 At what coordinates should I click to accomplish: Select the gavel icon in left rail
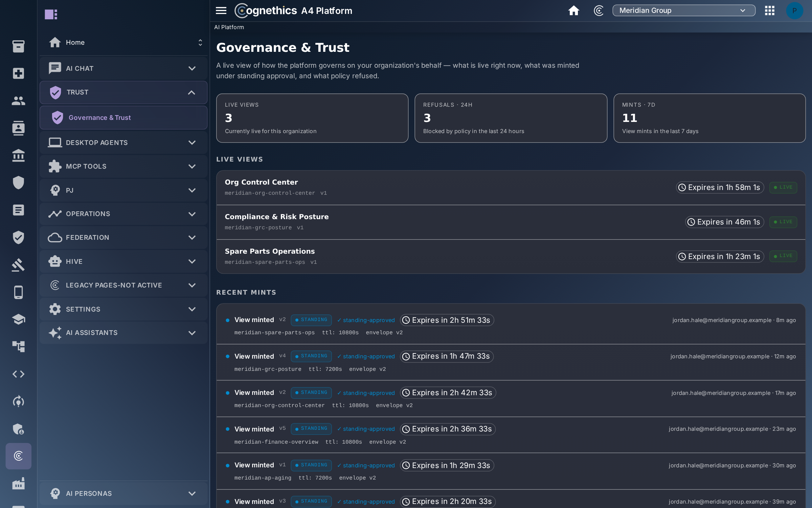pos(18,265)
